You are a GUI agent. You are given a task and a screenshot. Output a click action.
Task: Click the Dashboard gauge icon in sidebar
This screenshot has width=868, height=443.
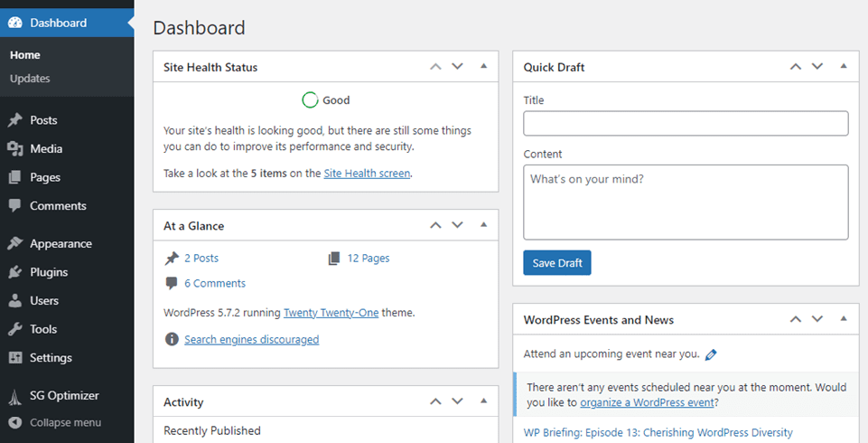click(15, 23)
